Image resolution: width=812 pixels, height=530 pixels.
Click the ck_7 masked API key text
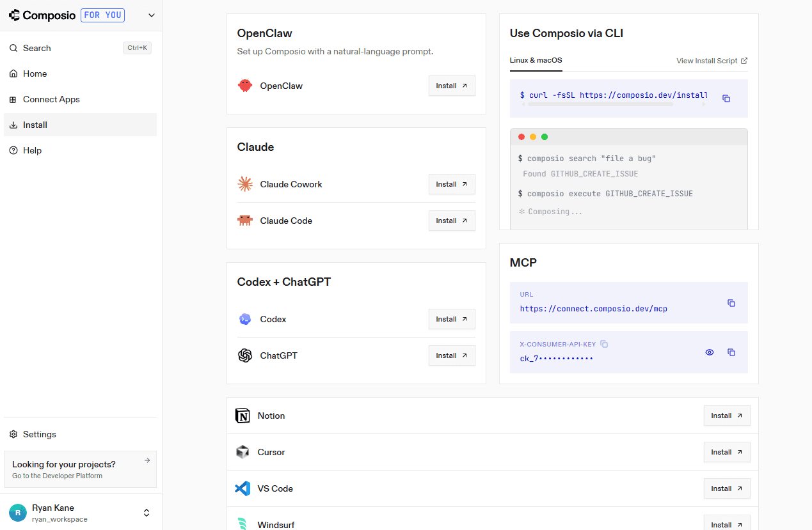click(x=557, y=359)
